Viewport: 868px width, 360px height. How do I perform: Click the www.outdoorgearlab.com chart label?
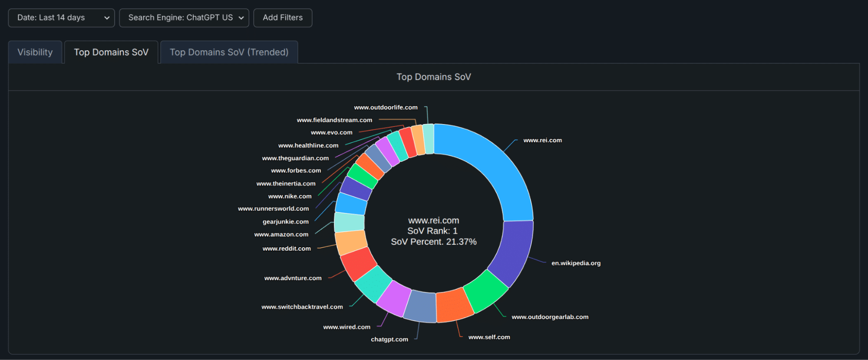[x=550, y=317]
